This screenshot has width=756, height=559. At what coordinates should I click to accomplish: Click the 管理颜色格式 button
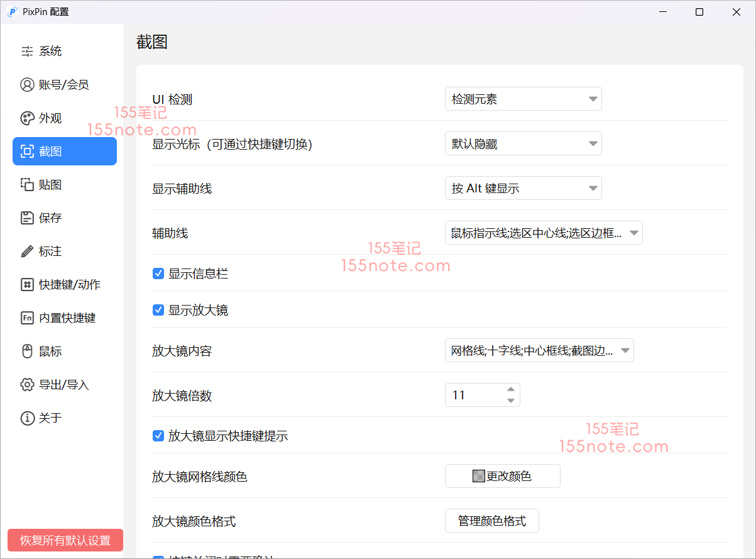(x=491, y=521)
